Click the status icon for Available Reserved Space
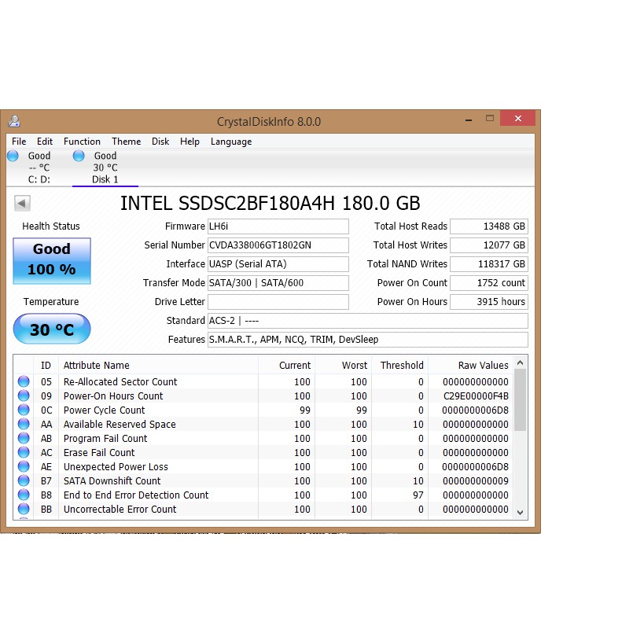 coord(24,424)
